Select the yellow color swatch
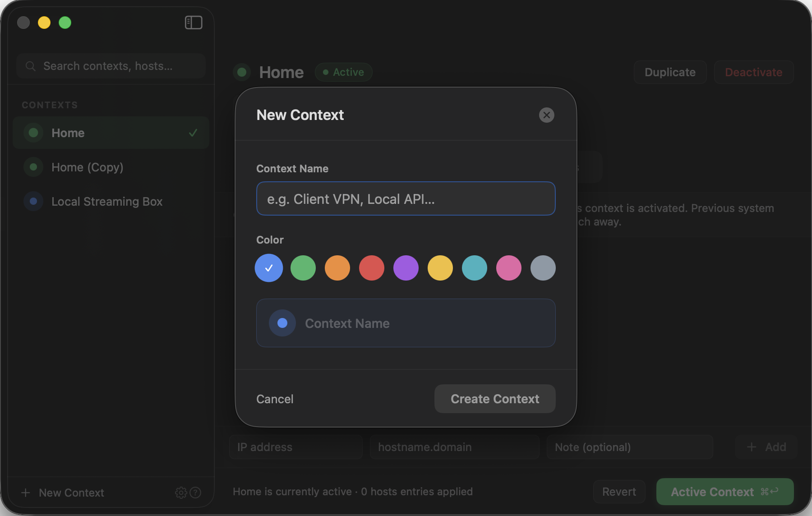The image size is (812, 516). pos(440,268)
